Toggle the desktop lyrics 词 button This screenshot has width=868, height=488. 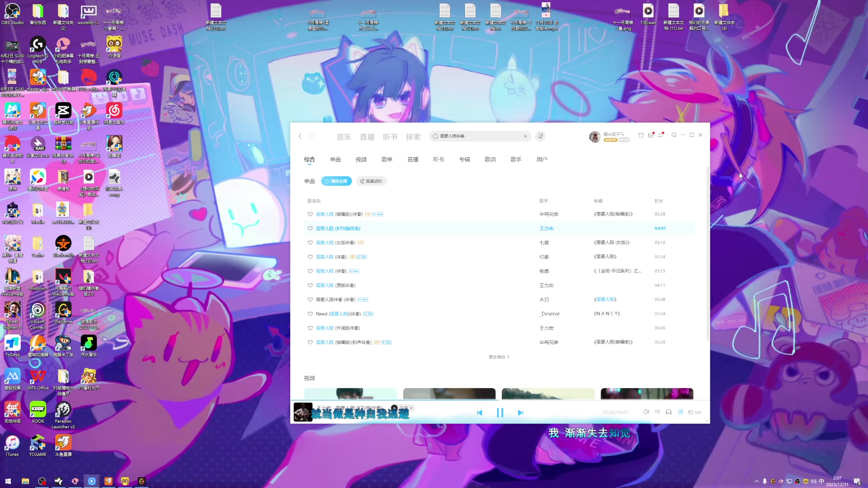680,412
